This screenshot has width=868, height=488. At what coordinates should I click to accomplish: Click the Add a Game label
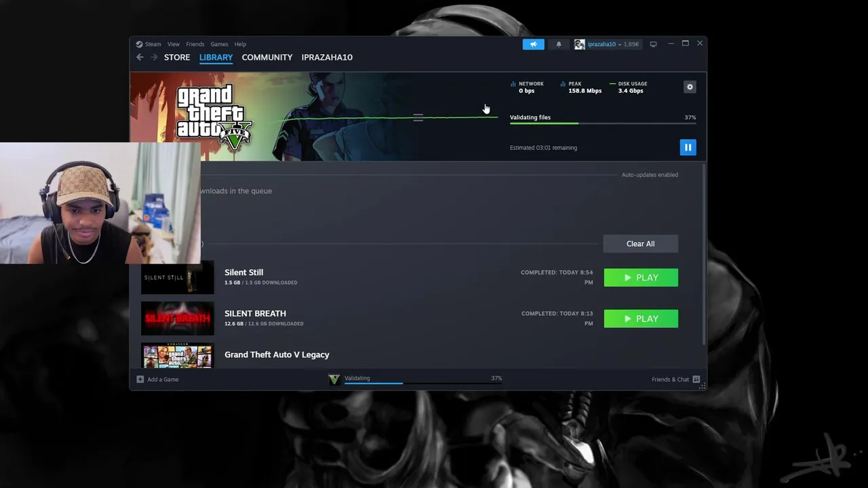[x=163, y=380]
